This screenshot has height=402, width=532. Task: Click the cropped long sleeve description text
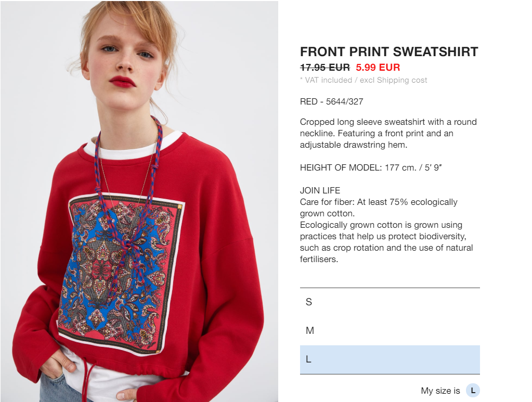coord(388,133)
